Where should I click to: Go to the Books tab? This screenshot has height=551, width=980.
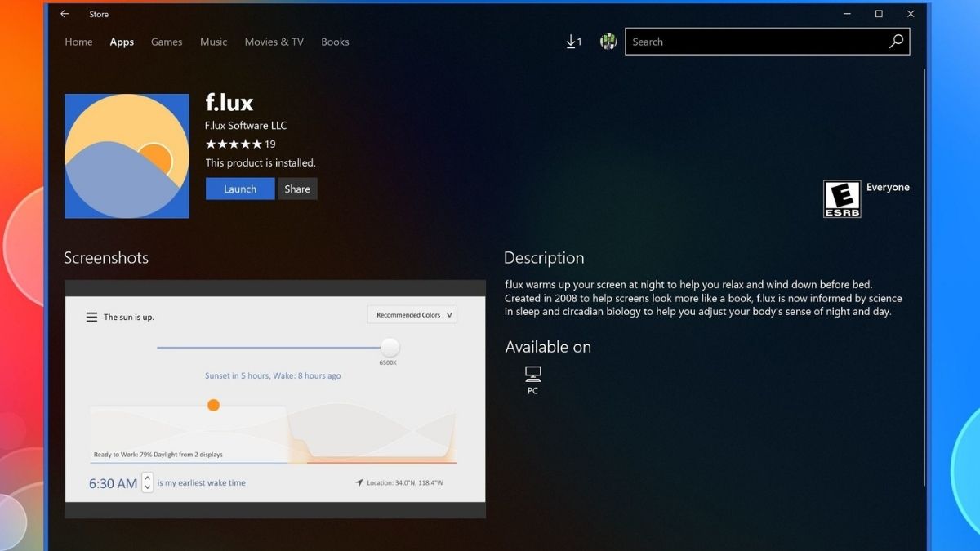(x=335, y=42)
